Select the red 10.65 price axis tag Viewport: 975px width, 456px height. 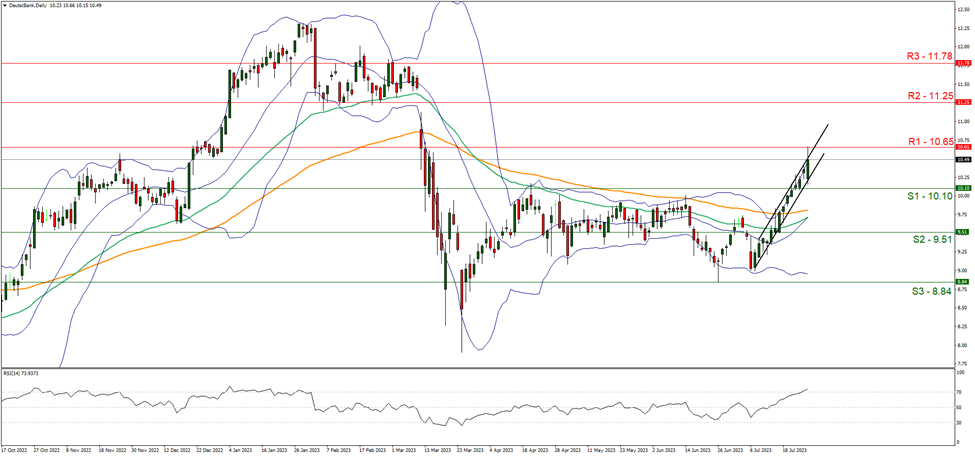pos(964,147)
